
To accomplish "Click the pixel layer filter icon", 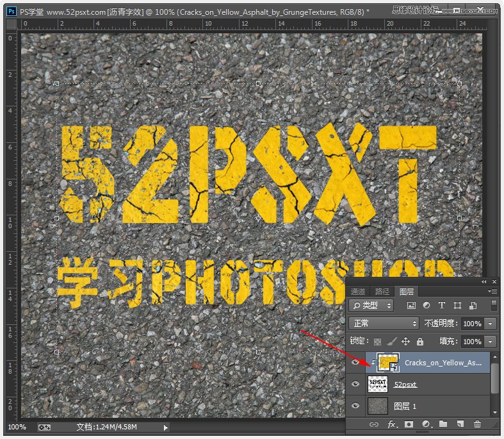I will pyautogui.click(x=411, y=305).
